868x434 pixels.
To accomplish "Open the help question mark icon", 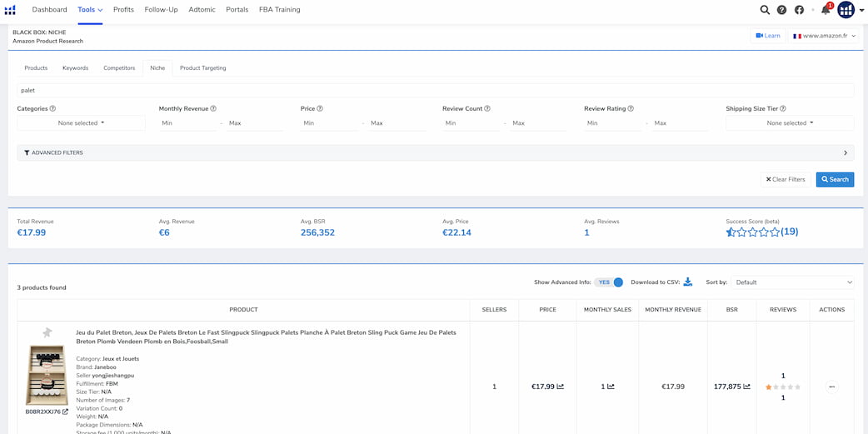I will (x=781, y=9).
